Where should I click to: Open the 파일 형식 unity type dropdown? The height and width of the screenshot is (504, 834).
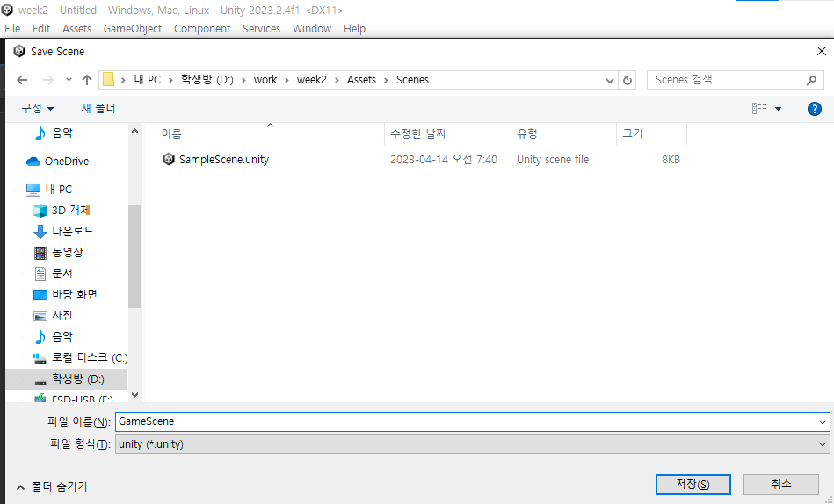pos(472,444)
